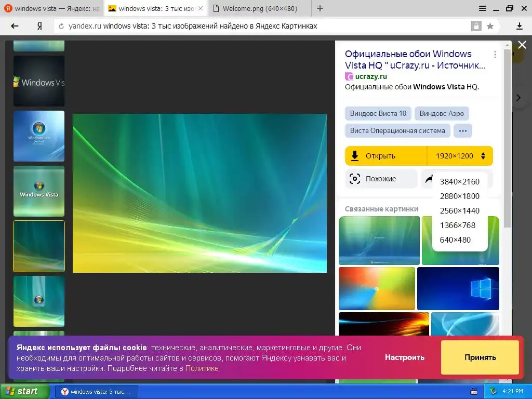The width and height of the screenshot is (532, 399).
Task: Open the browser hamburger menu
Action: 483,8
